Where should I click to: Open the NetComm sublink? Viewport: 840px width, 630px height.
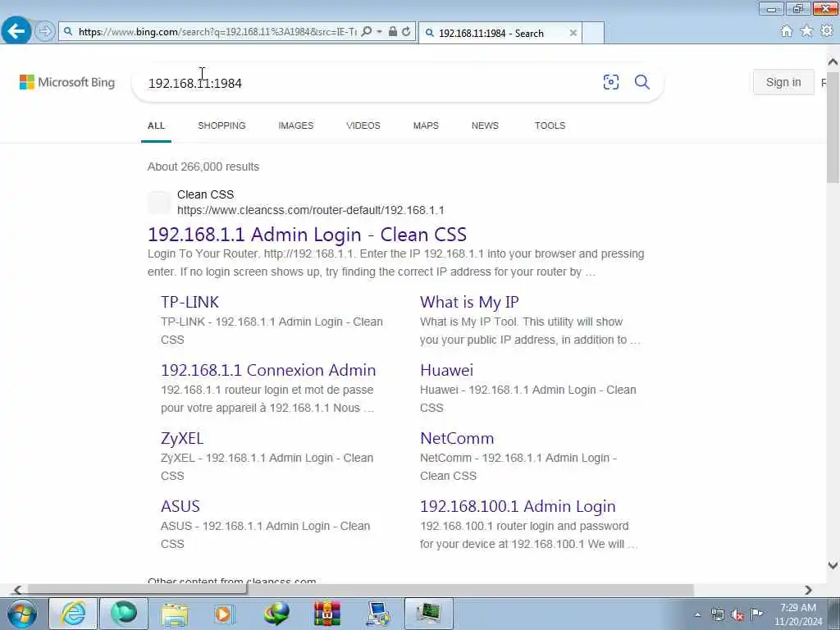(x=457, y=438)
